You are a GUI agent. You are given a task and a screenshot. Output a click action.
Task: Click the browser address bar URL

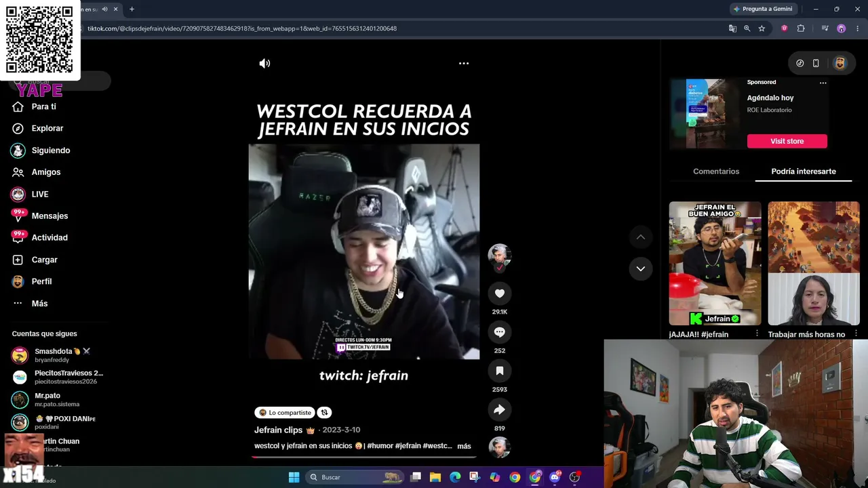point(242,28)
